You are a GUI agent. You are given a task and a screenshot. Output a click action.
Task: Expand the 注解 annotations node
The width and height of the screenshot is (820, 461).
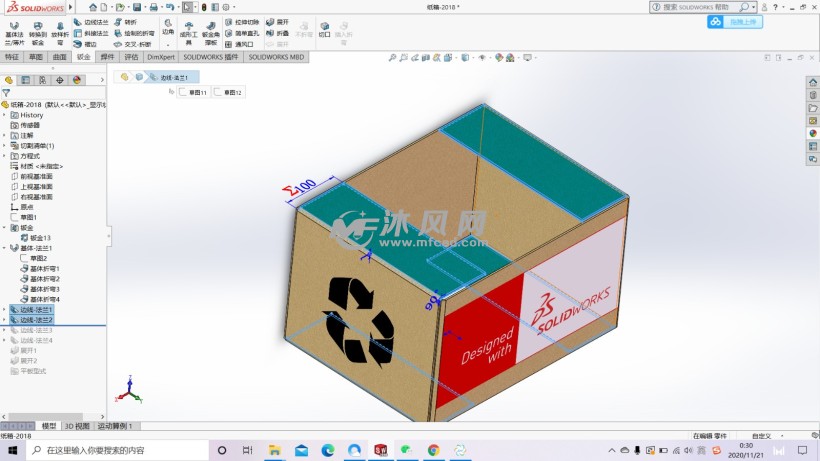click(x=5, y=135)
